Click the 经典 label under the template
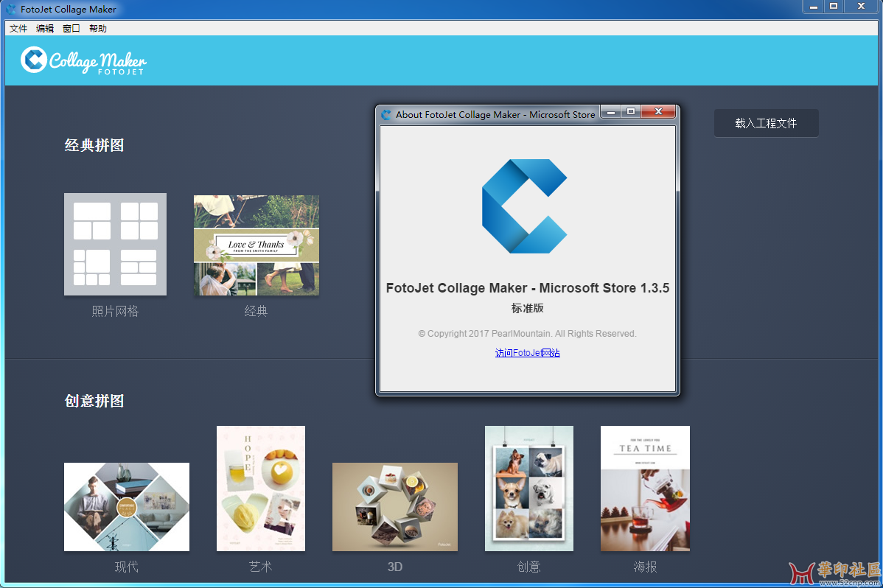 tap(256, 311)
